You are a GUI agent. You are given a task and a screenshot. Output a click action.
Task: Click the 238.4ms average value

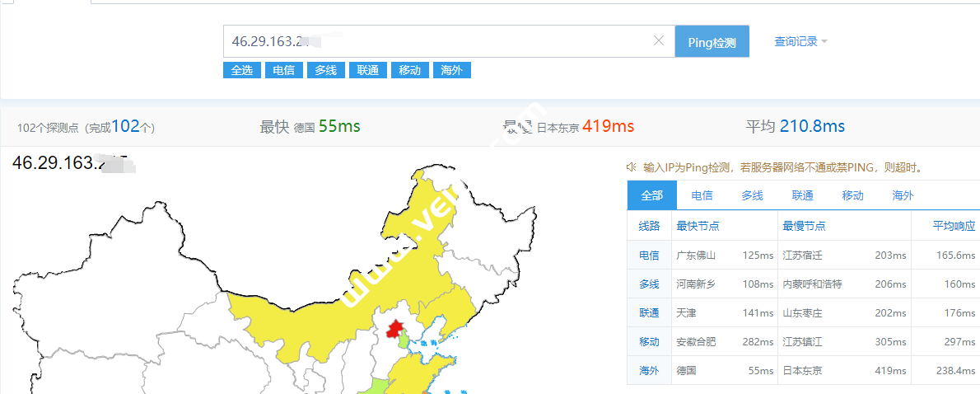point(955,370)
